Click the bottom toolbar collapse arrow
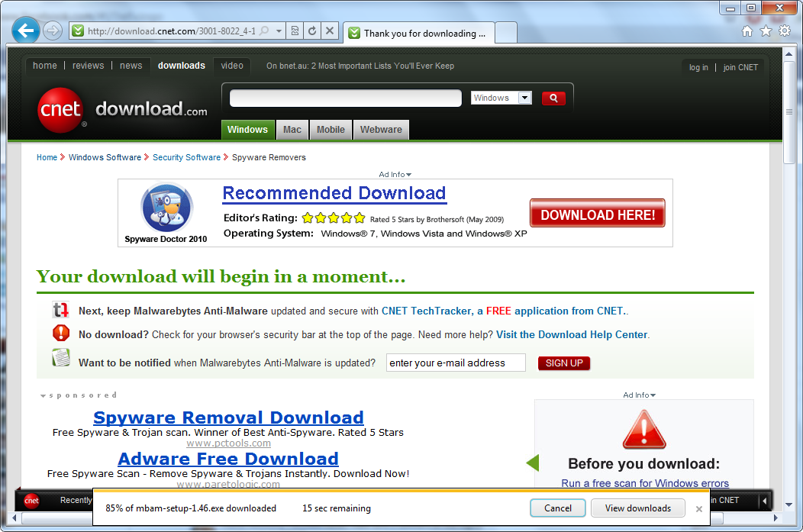Screen dimensions: 803x532 pyautogui.click(x=765, y=501)
